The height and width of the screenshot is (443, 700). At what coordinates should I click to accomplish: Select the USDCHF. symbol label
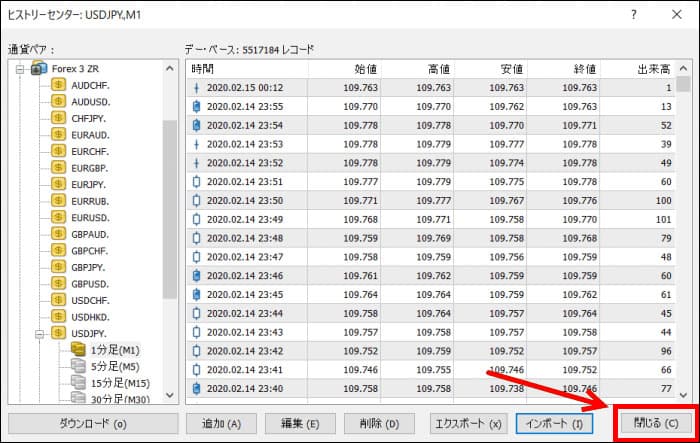pos(90,300)
